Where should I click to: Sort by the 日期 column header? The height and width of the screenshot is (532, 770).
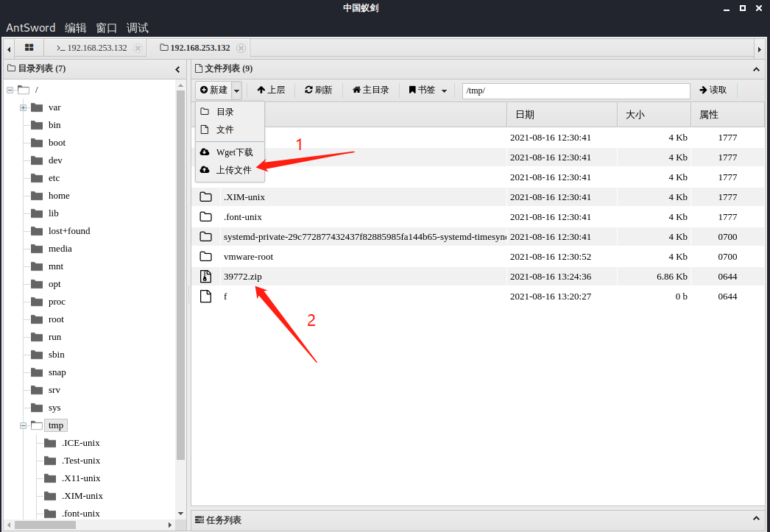[562, 114]
